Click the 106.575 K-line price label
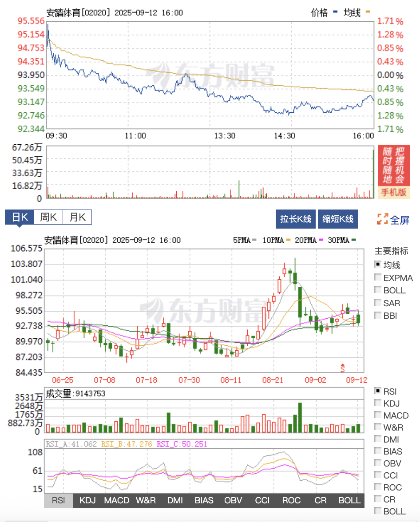This screenshot has width=420, height=522. 26,249
